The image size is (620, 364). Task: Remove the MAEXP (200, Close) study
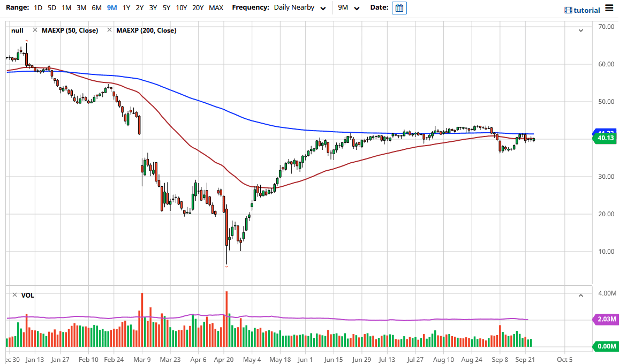pyautogui.click(x=109, y=31)
